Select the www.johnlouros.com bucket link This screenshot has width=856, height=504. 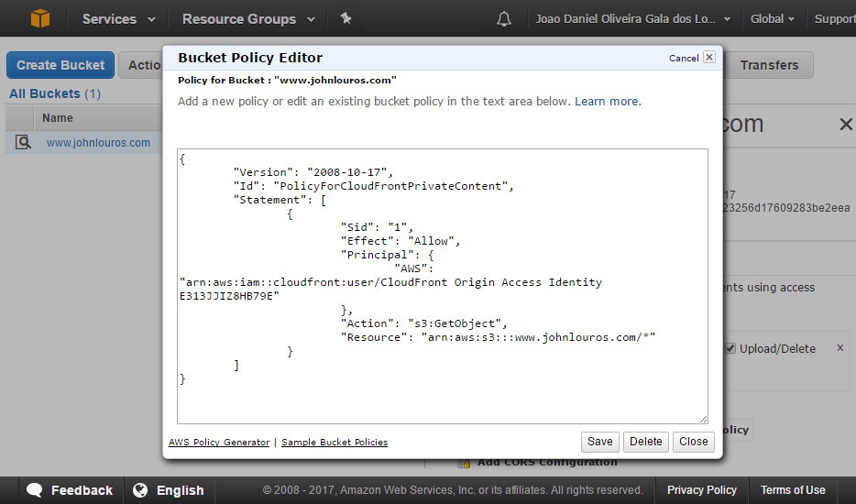point(98,143)
